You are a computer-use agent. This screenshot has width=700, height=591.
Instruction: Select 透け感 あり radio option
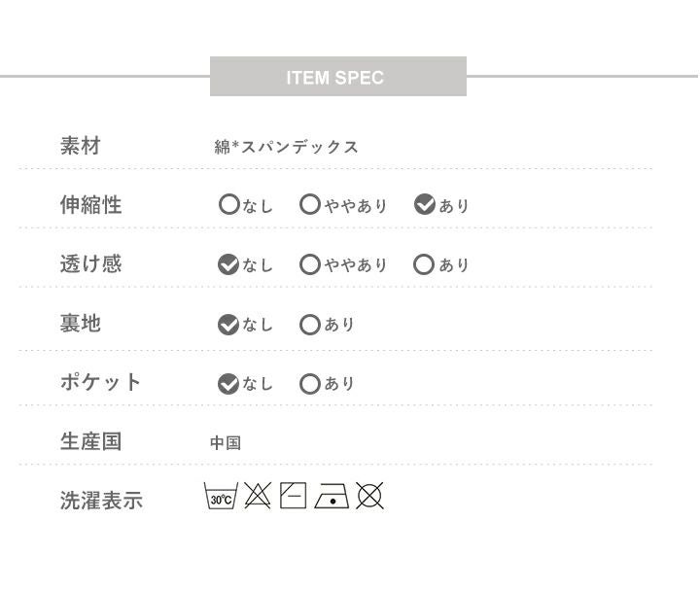(424, 264)
